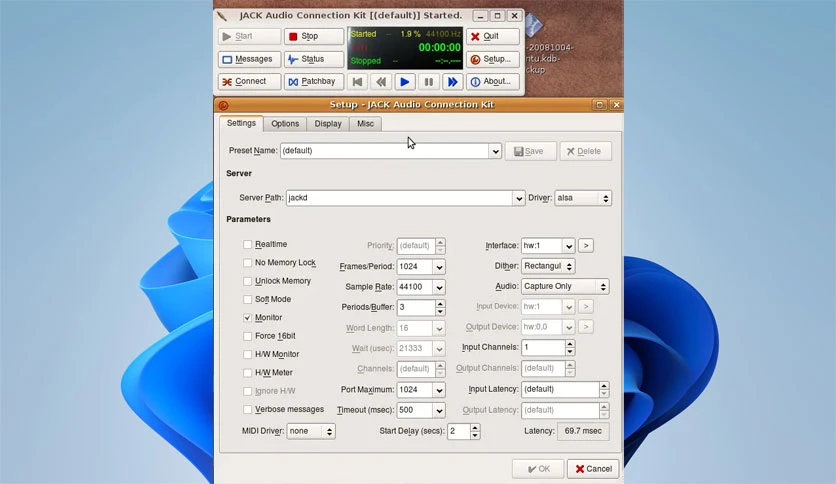Image resolution: width=836 pixels, height=484 pixels.
Task: Rewind transport to start
Action: [x=357, y=82]
